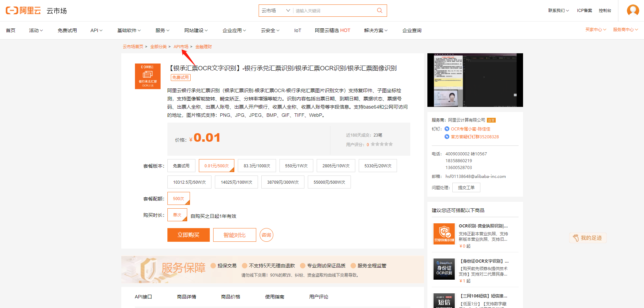Open the 云市场 search scope dropdown
The width and height of the screenshot is (644, 308).
point(276,11)
